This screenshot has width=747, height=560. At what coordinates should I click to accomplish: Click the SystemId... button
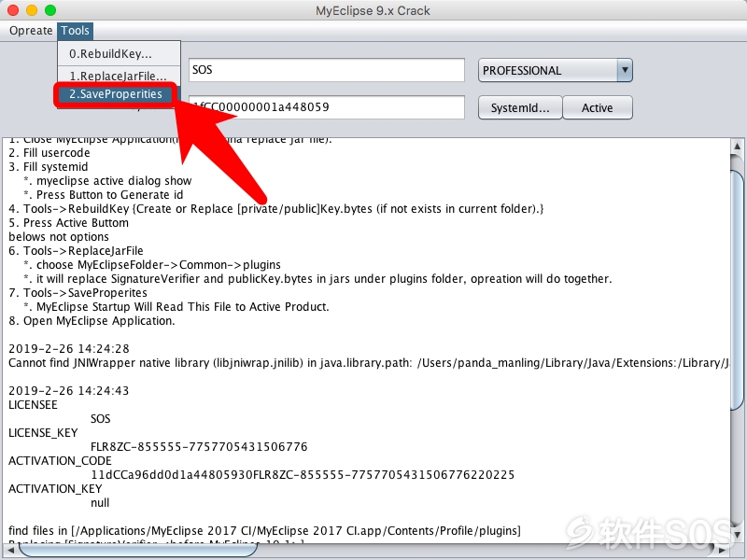[x=520, y=107]
